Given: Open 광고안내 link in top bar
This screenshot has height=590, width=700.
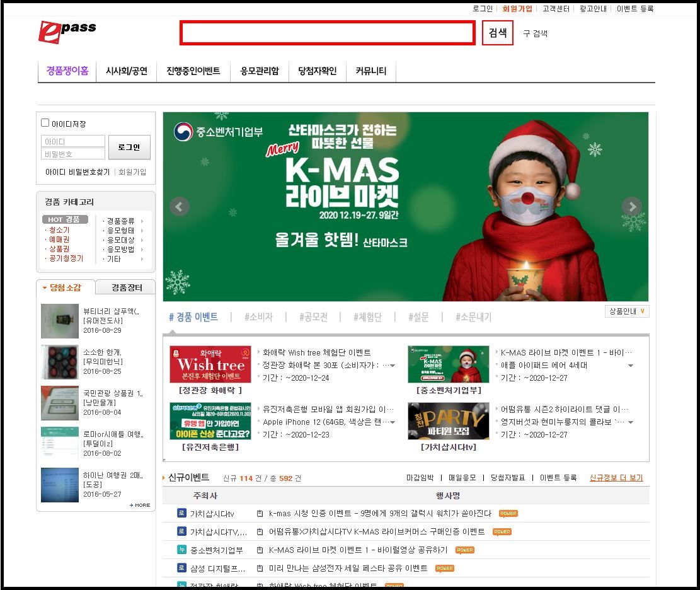Looking at the screenshot, I should click(594, 8).
